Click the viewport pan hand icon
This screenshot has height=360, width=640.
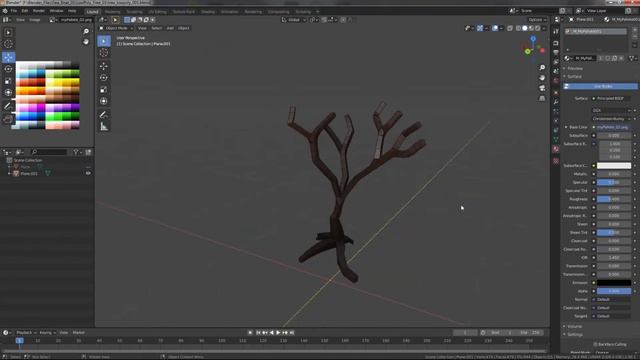pyautogui.click(x=542, y=78)
